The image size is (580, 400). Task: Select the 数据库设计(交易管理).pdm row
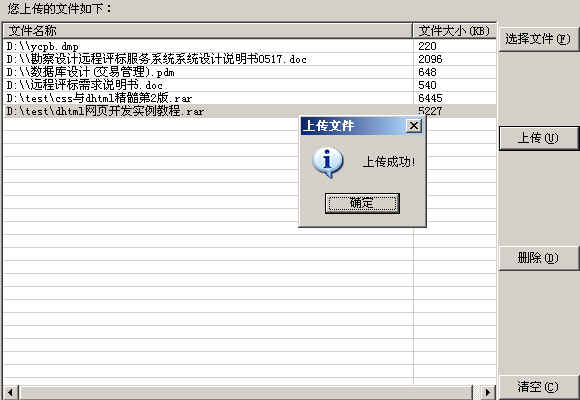tap(250, 72)
